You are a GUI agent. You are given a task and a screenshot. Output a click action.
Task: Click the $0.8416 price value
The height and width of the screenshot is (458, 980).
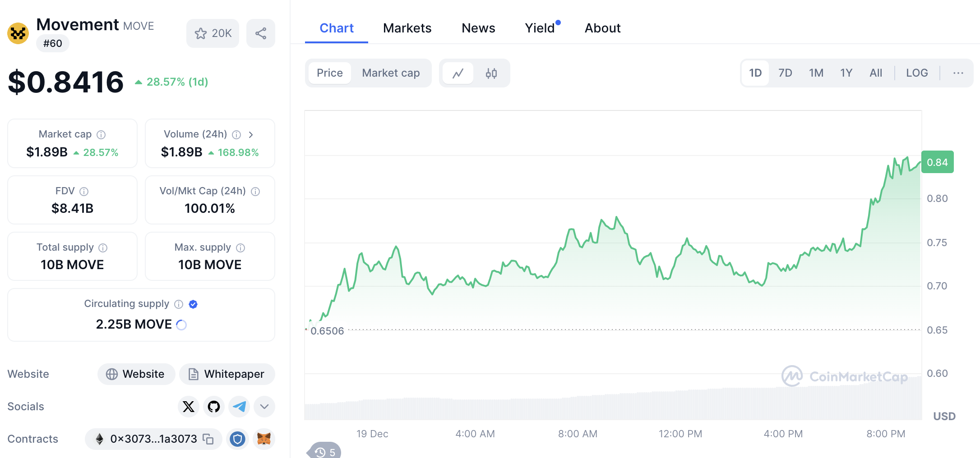(x=66, y=82)
